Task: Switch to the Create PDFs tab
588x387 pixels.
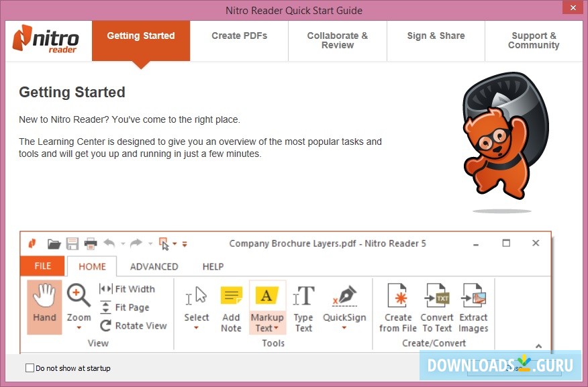Action: tap(240, 36)
